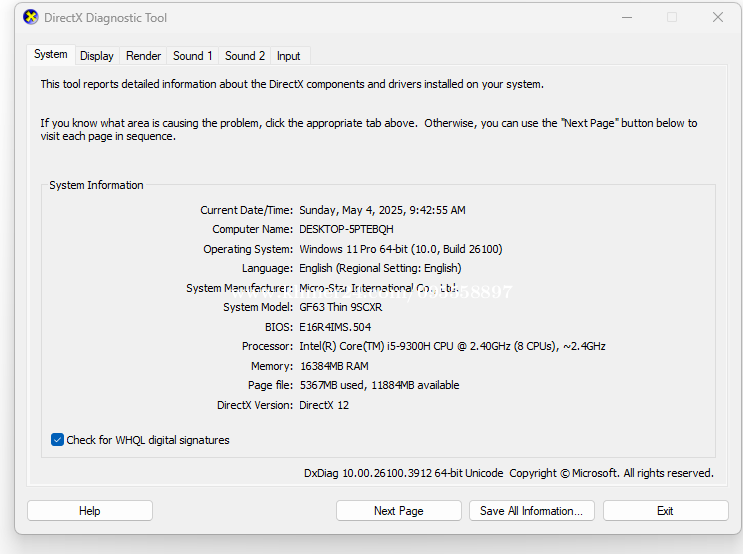Image resolution: width=743 pixels, height=554 pixels.
Task: Click the Next Page button
Action: click(399, 511)
